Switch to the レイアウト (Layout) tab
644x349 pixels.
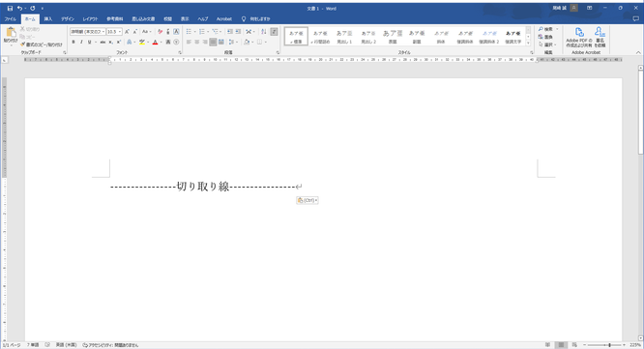click(90, 19)
